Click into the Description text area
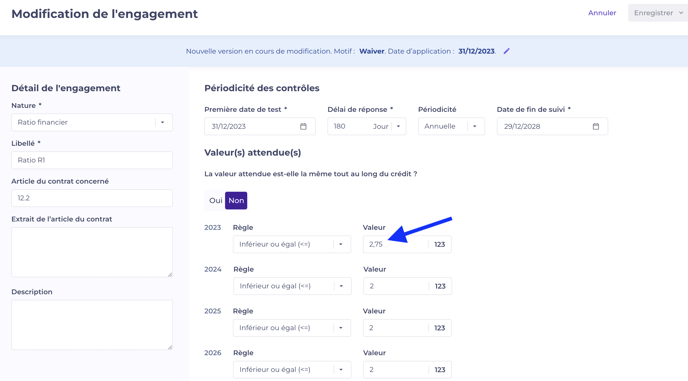The image size is (688, 381). (92, 325)
